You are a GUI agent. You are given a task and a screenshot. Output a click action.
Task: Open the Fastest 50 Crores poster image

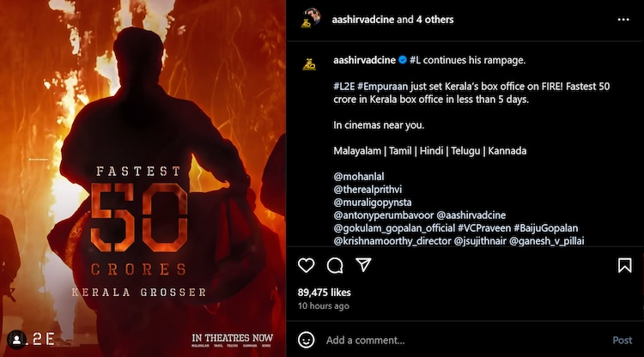143,178
